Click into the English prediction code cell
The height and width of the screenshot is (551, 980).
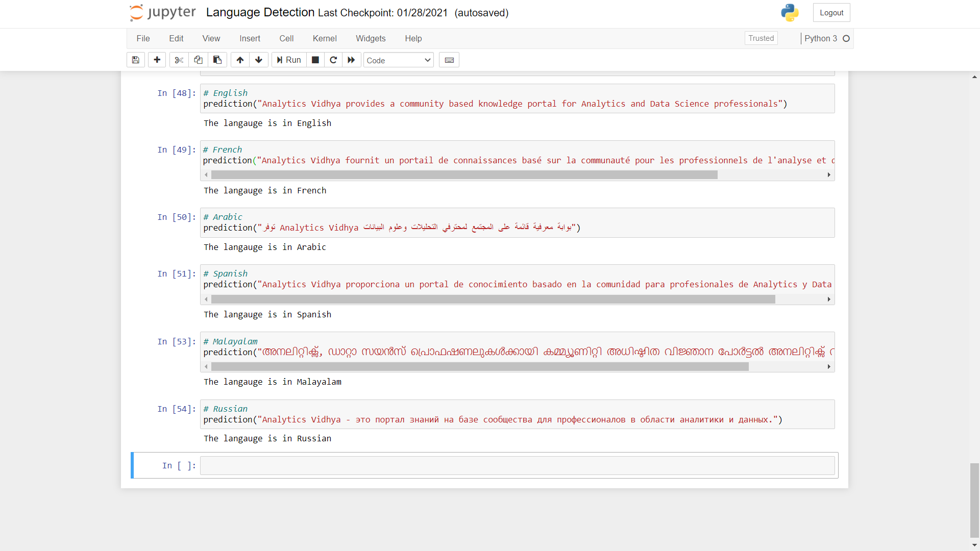518,98
